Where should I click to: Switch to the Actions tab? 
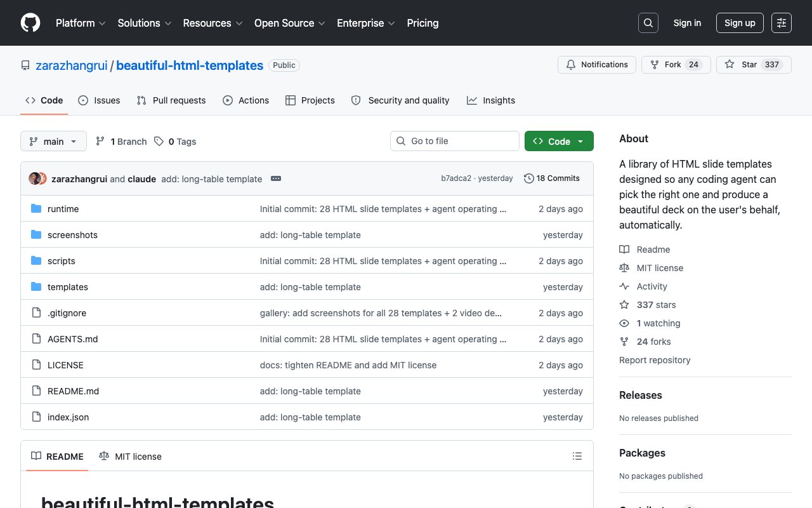pyautogui.click(x=246, y=100)
